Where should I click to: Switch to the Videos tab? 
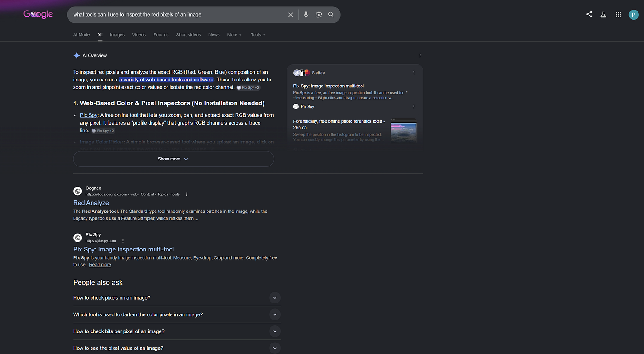139,35
